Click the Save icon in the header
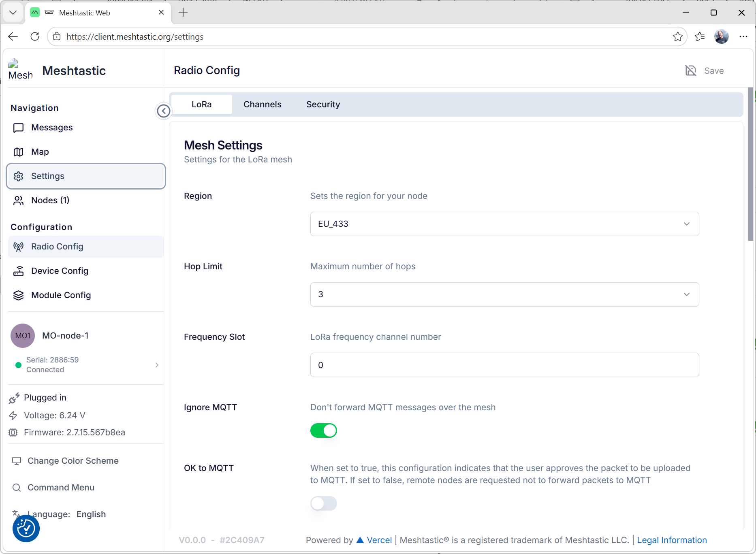Image resolution: width=756 pixels, height=554 pixels. pos(691,70)
